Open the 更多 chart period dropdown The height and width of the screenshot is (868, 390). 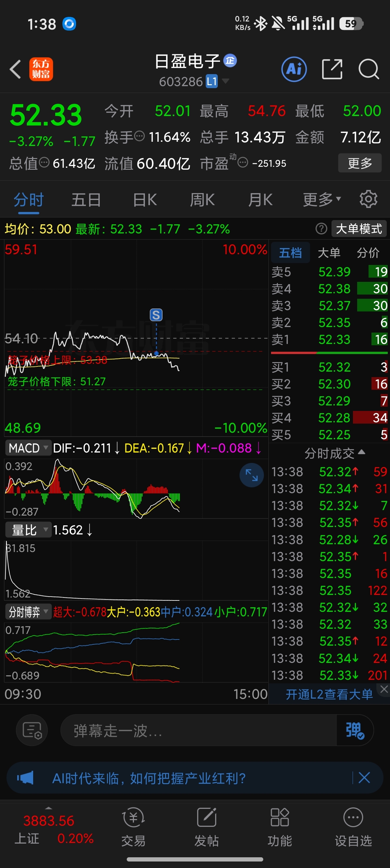(x=322, y=200)
